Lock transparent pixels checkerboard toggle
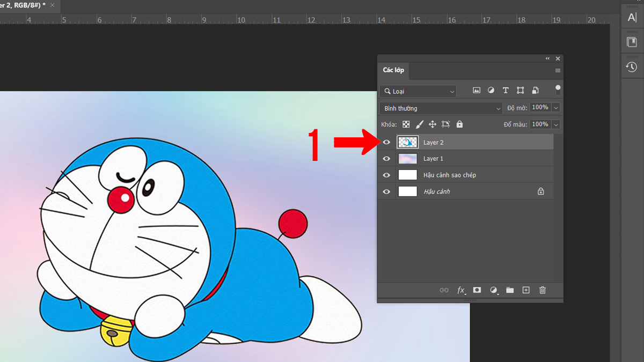This screenshot has width=644, height=362. pos(406,124)
